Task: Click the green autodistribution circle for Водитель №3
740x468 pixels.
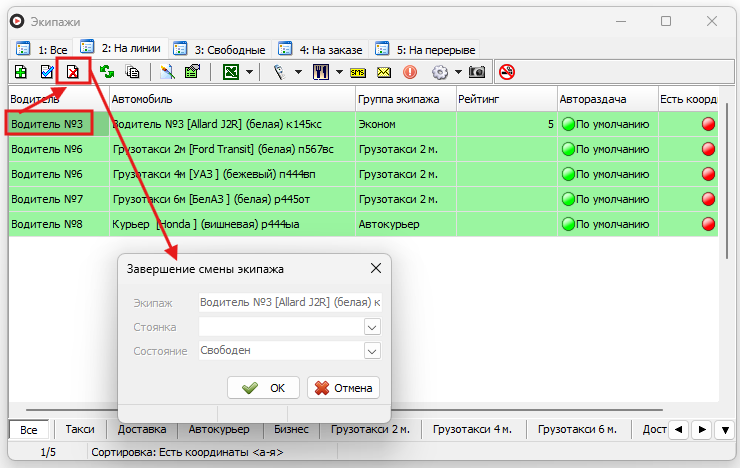Action: coord(568,125)
